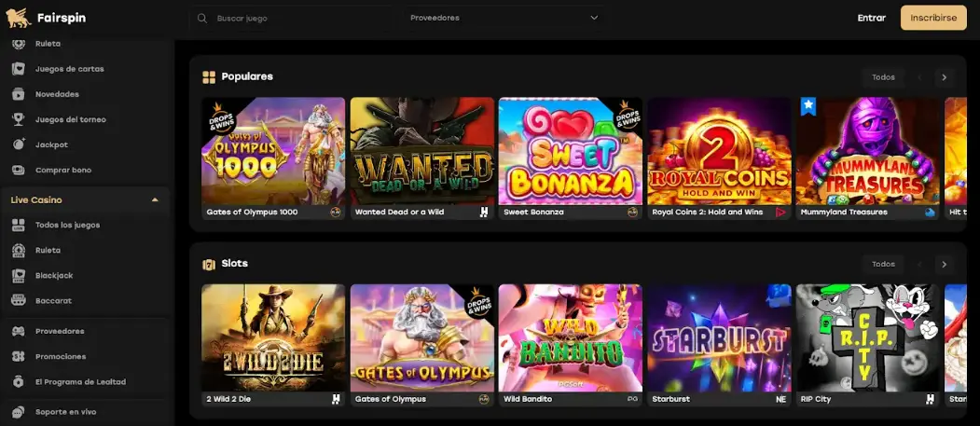Click the provider icon on RIP City
Screen dimensions: 980x426
[x=930, y=399]
